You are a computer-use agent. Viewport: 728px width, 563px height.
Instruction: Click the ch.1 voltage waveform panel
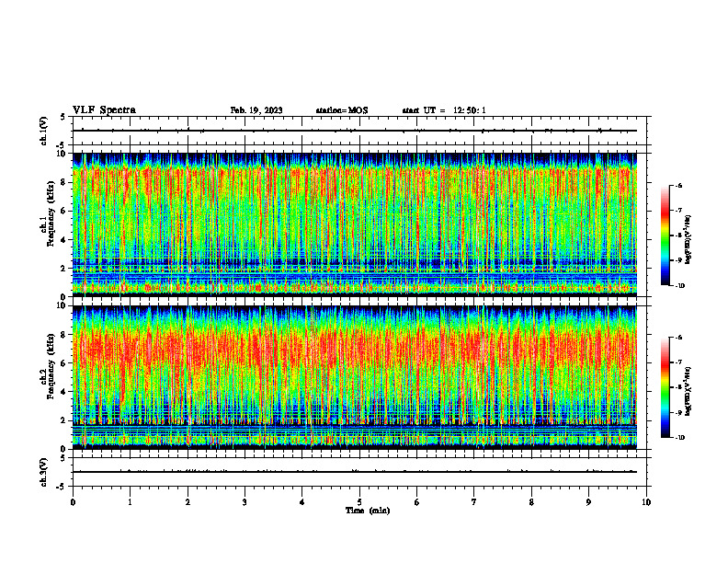[x=359, y=131]
